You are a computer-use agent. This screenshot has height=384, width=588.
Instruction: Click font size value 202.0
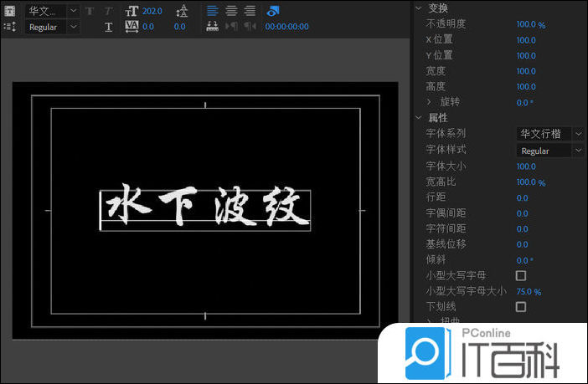point(152,11)
